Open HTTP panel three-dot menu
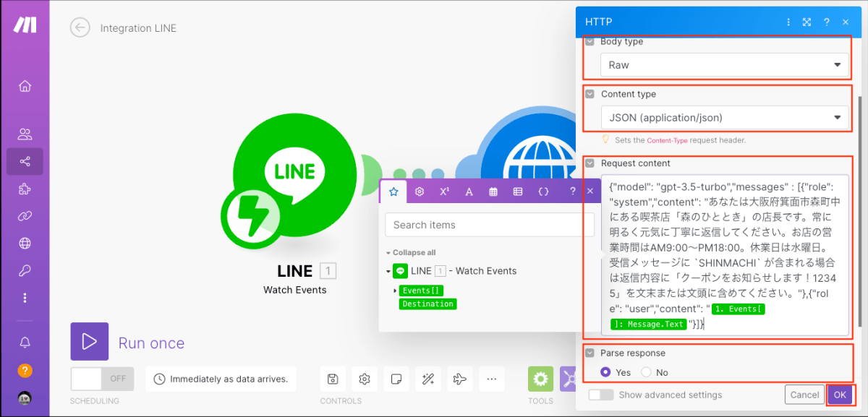This screenshot has height=417, width=868. (x=788, y=22)
